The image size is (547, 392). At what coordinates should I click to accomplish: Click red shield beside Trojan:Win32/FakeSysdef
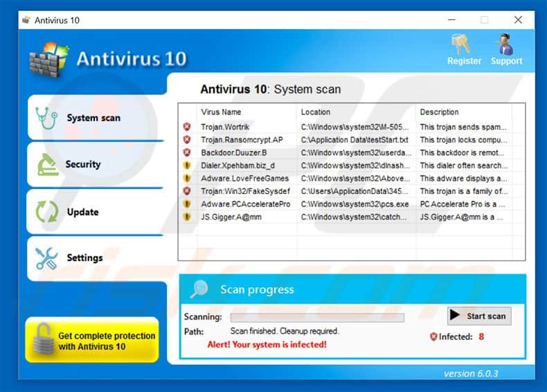coord(187,191)
